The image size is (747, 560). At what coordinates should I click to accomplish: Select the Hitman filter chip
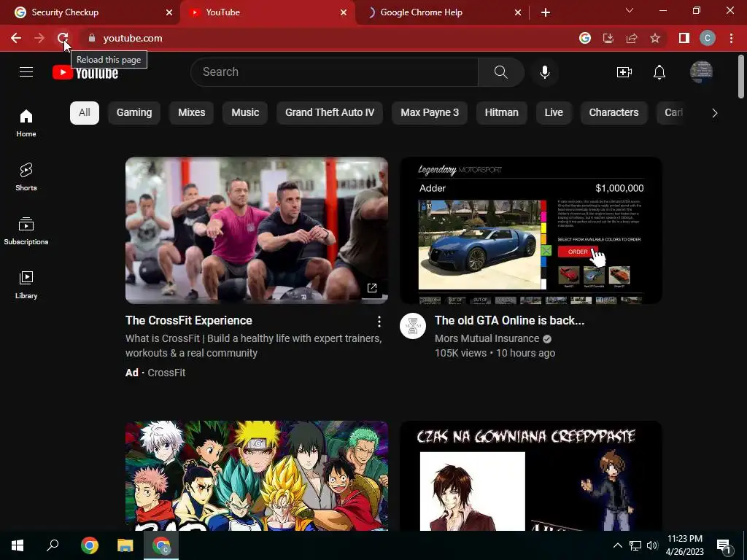[502, 113]
